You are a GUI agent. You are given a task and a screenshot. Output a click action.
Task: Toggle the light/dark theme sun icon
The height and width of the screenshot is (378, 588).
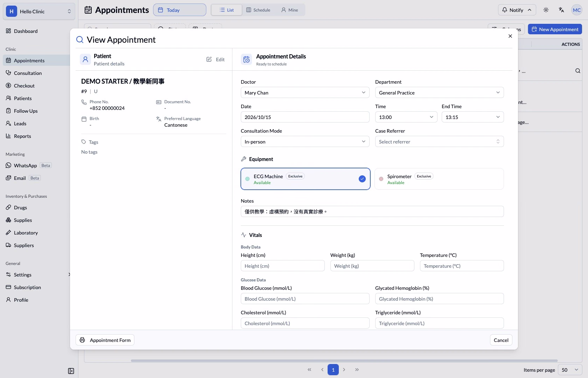pos(546,10)
